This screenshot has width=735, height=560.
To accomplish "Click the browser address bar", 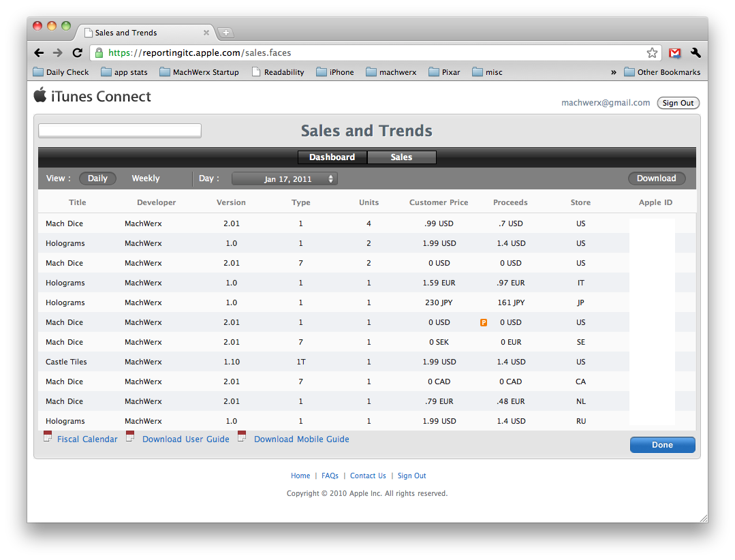I will (375, 53).
